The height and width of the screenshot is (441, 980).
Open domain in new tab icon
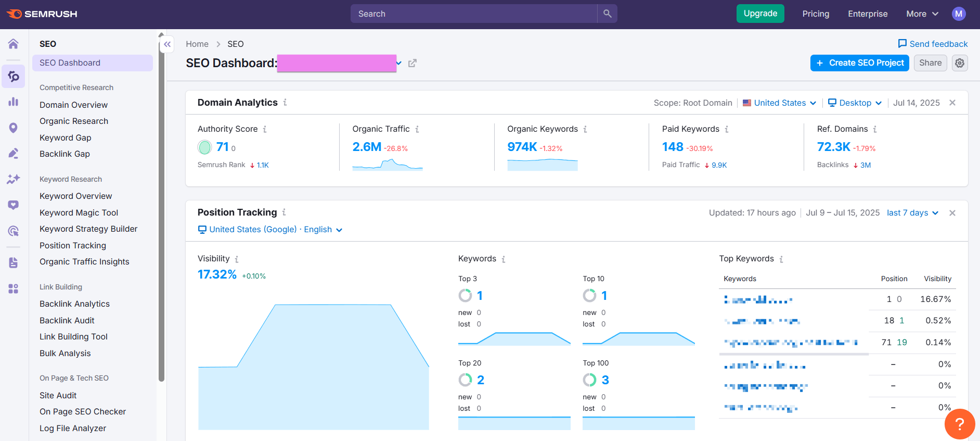[x=412, y=63]
